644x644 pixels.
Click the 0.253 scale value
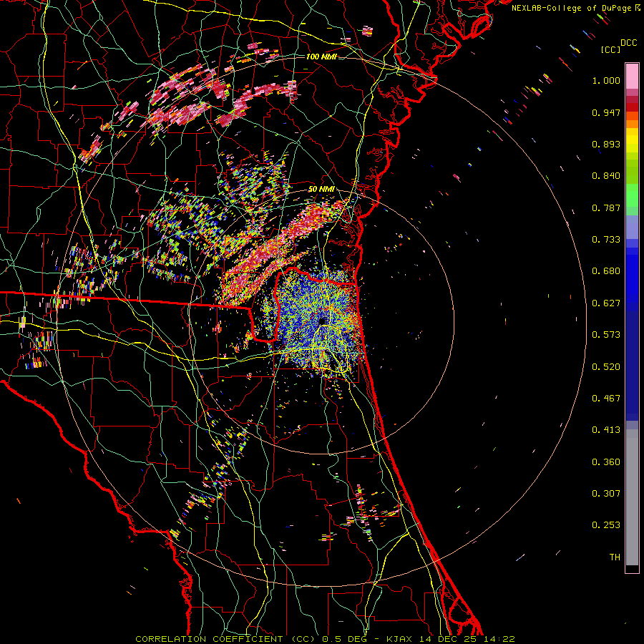(606, 525)
